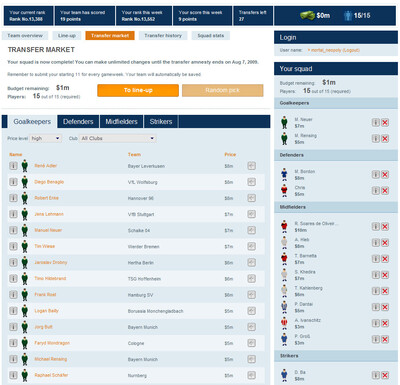Open Squad stats navigation item
This screenshot has height=385, width=400.
(211, 36)
